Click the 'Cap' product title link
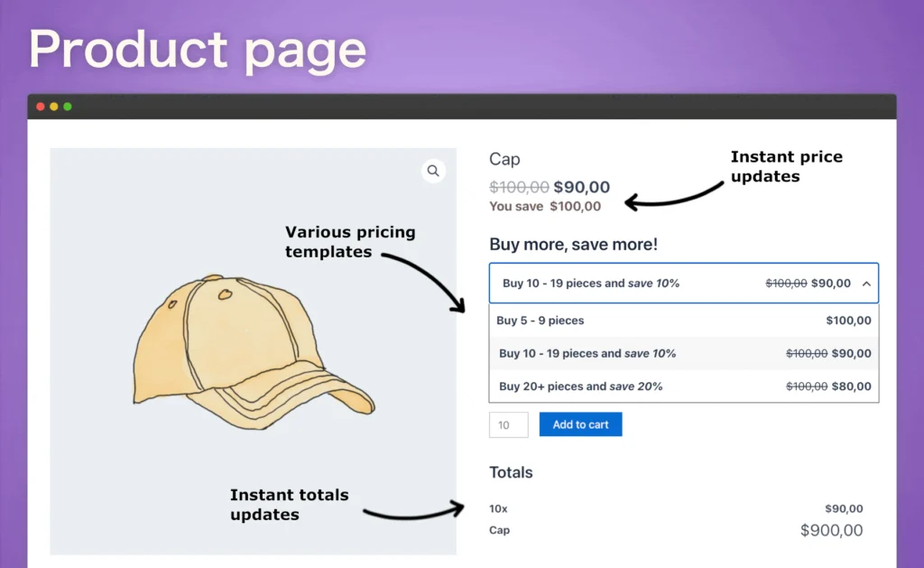924x568 pixels. click(x=504, y=159)
